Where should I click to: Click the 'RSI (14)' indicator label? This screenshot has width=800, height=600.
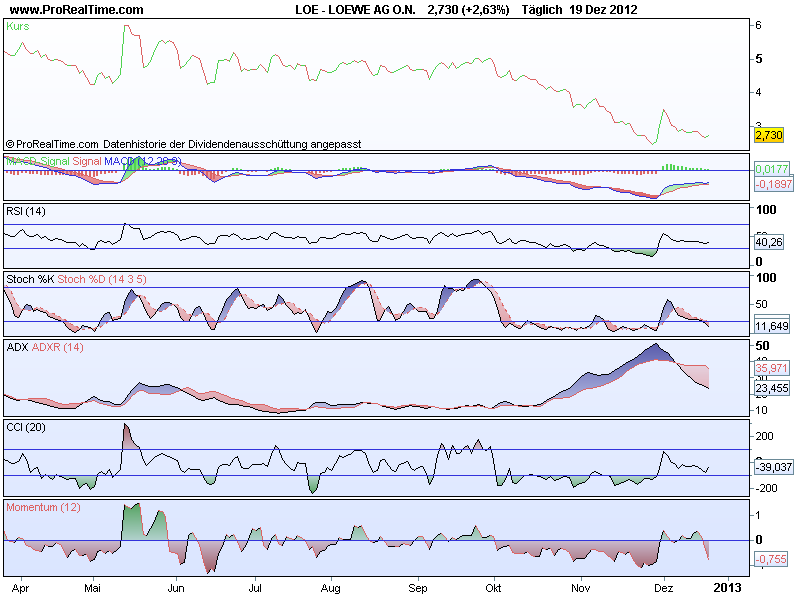coord(26,211)
